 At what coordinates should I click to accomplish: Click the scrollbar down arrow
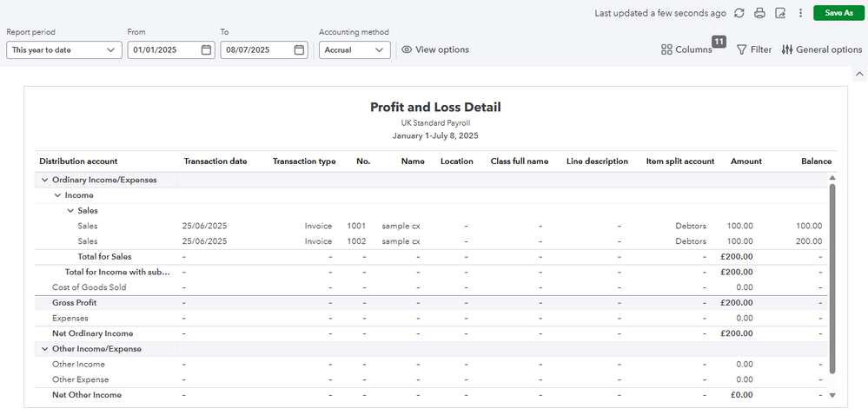point(832,395)
